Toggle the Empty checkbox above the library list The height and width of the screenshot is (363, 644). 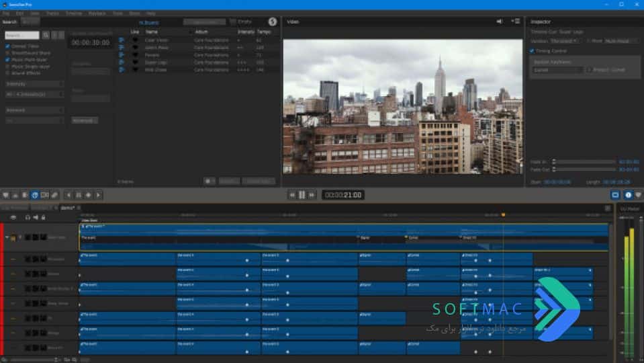click(x=233, y=22)
